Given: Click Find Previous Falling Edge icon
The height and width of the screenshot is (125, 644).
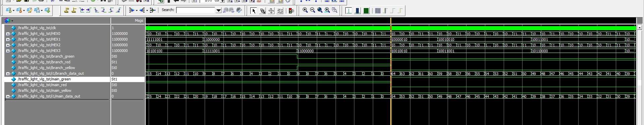Looking at the screenshot, I should click(x=97, y=10).
